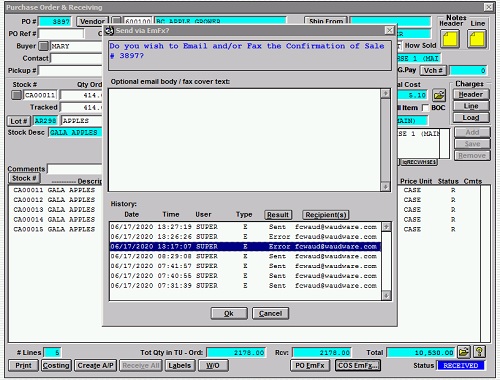This screenshot has height=380, width=500.
Task: Toggle the BOC checkbox
Action: click(x=425, y=108)
